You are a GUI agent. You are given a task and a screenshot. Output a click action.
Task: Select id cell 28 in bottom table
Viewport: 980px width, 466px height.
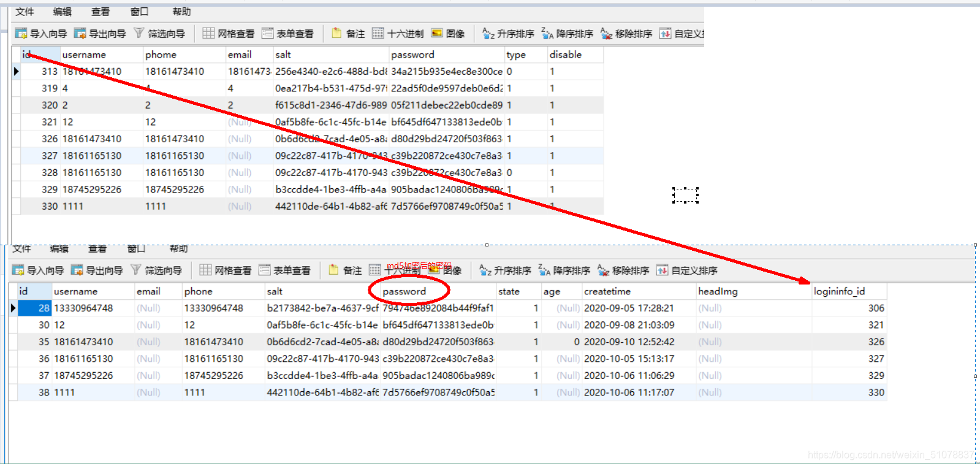click(x=34, y=308)
